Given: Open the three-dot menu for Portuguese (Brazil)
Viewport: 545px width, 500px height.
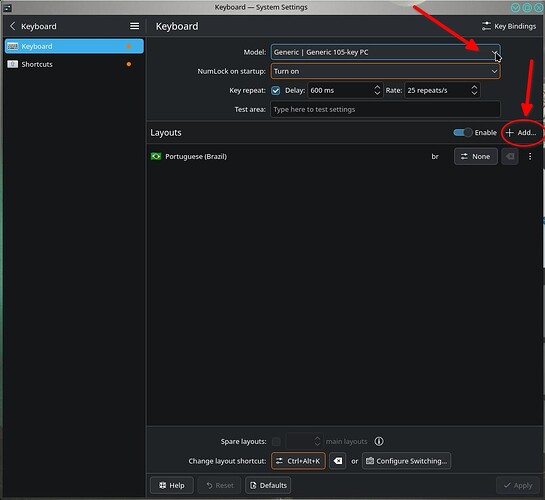Looking at the screenshot, I should click(530, 156).
